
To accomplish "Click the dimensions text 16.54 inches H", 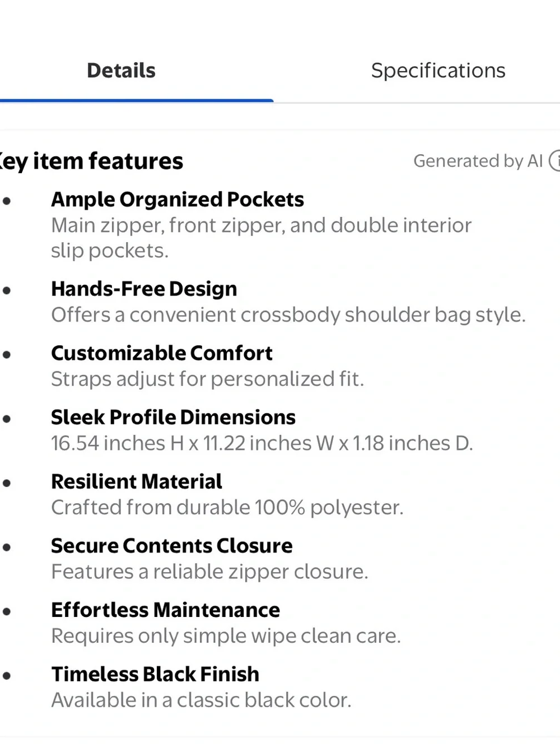I will 118,443.
